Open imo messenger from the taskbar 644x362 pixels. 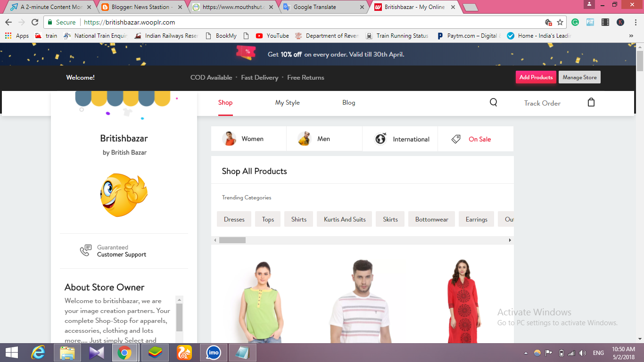click(x=214, y=353)
